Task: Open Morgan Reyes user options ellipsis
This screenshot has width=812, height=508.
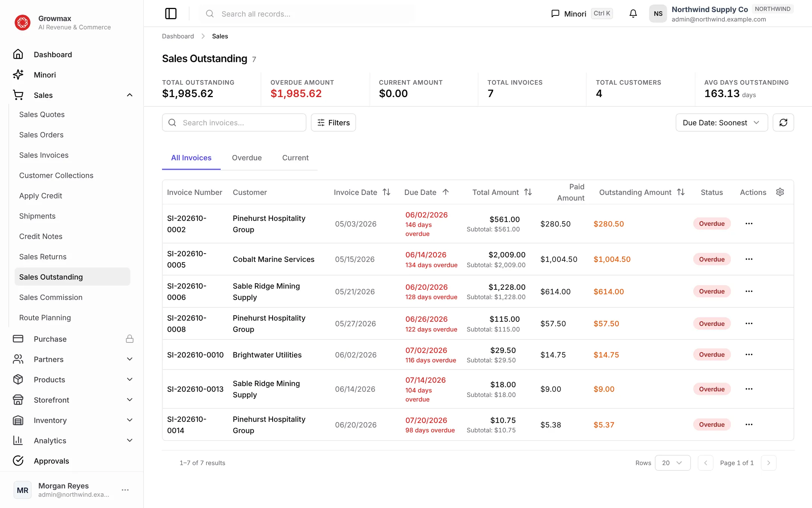Action: click(125, 490)
